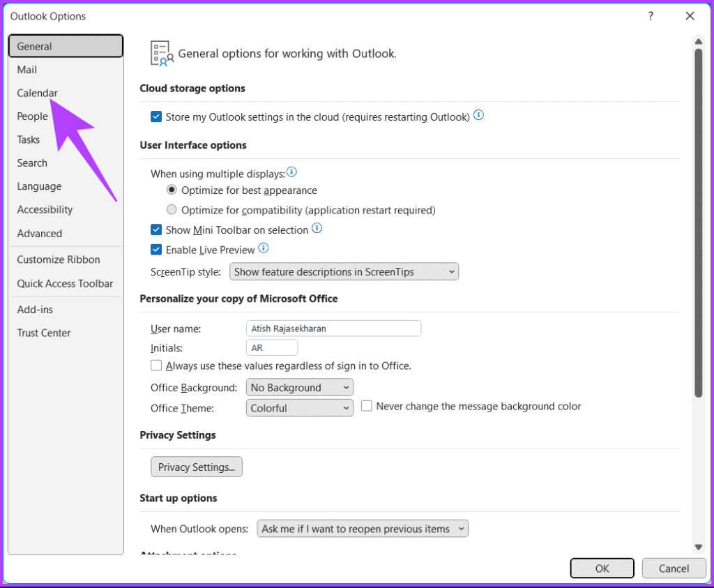Open the Office Theme dropdown

click(x=299, y=408)
